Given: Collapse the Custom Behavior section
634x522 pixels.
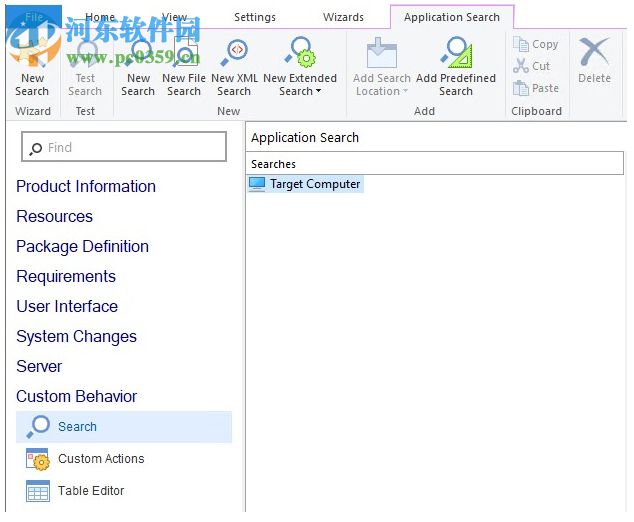Looking at the screenshot, I should tap(76, 396).
